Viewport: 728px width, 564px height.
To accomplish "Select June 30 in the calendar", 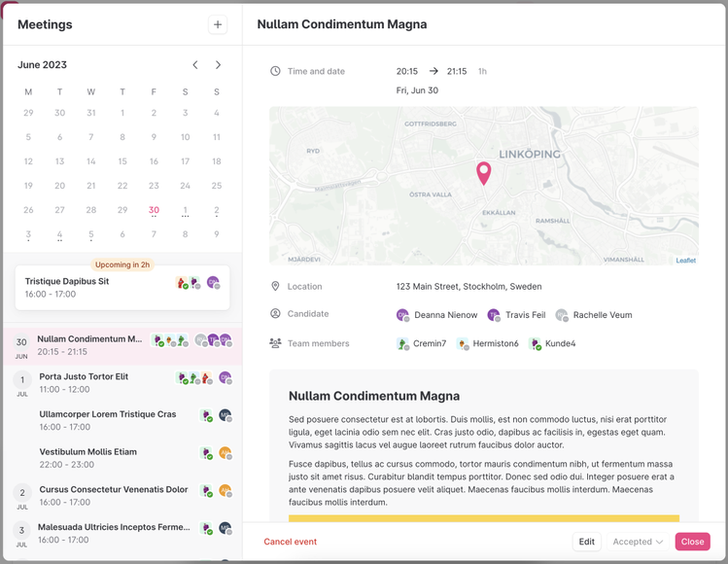I will [x=154, y=210].
